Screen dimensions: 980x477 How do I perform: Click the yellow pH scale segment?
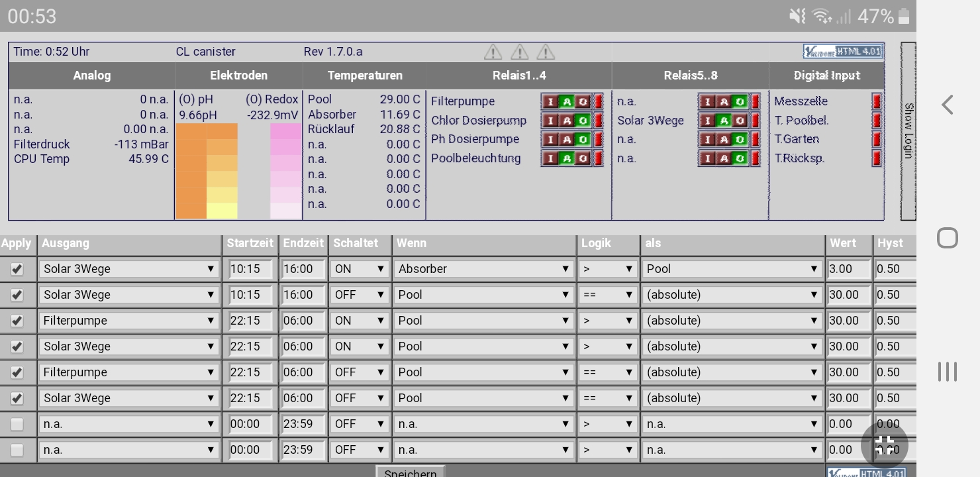pyautogui.click(x=222, y=211)
